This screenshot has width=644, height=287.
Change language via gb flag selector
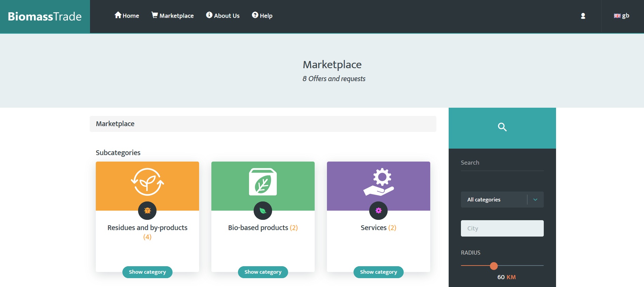click(621, 16)
